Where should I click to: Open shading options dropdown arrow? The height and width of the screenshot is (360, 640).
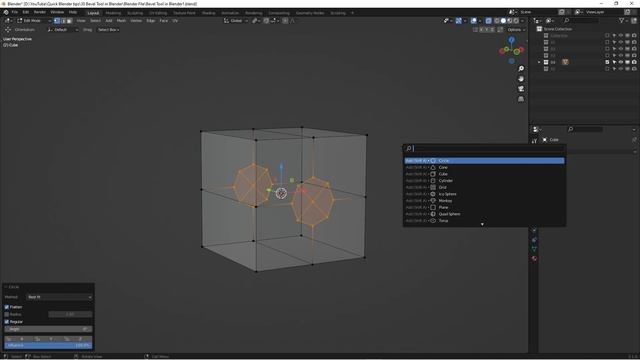coord(522,20)
